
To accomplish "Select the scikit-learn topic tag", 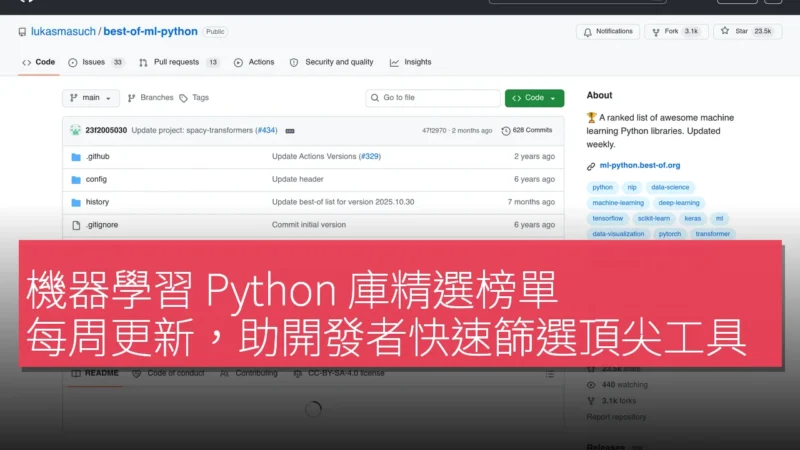I will point(654,219).
